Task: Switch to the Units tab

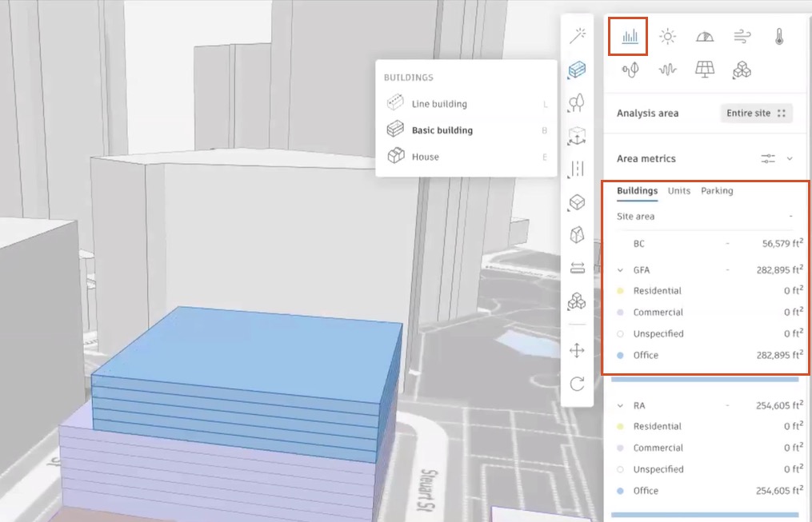Action: 679,191
